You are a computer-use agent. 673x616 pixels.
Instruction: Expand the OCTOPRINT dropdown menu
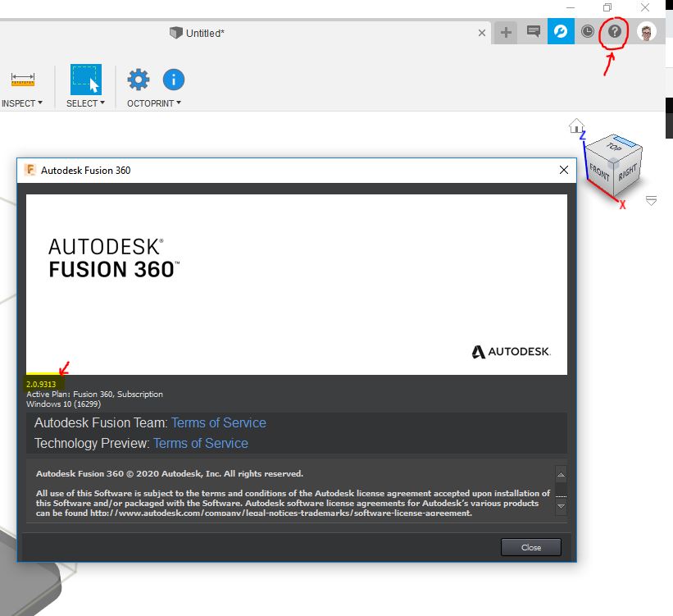[153, 103]
